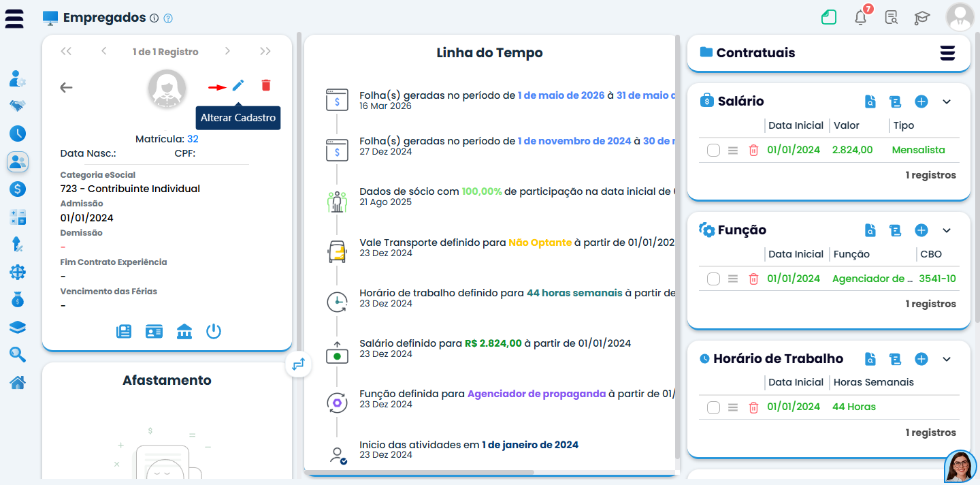Tick the checkbox in the Função row
The image size is (980, 485).
713,279
